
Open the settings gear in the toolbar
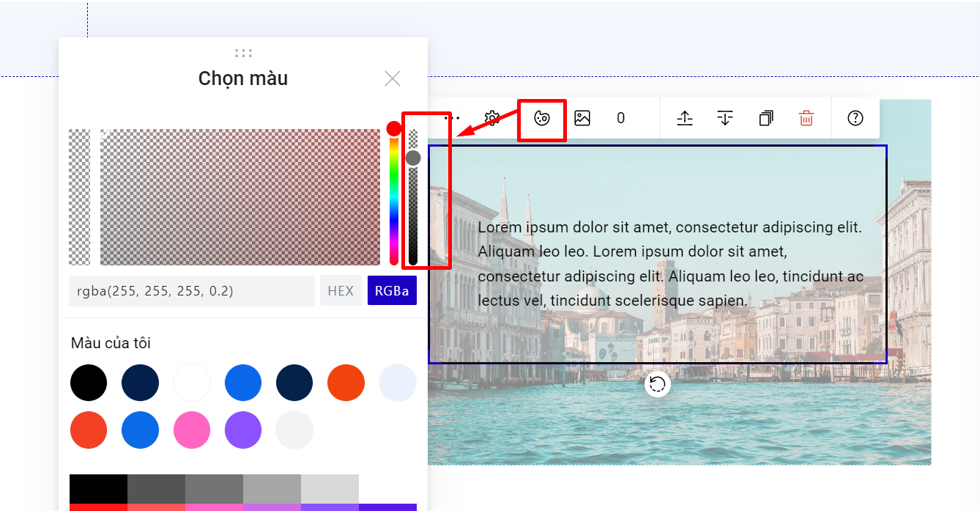(492, 118)
